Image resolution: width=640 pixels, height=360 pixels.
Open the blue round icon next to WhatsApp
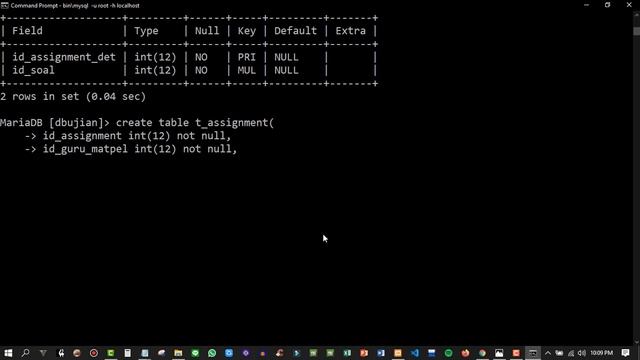tap(229, 353)
